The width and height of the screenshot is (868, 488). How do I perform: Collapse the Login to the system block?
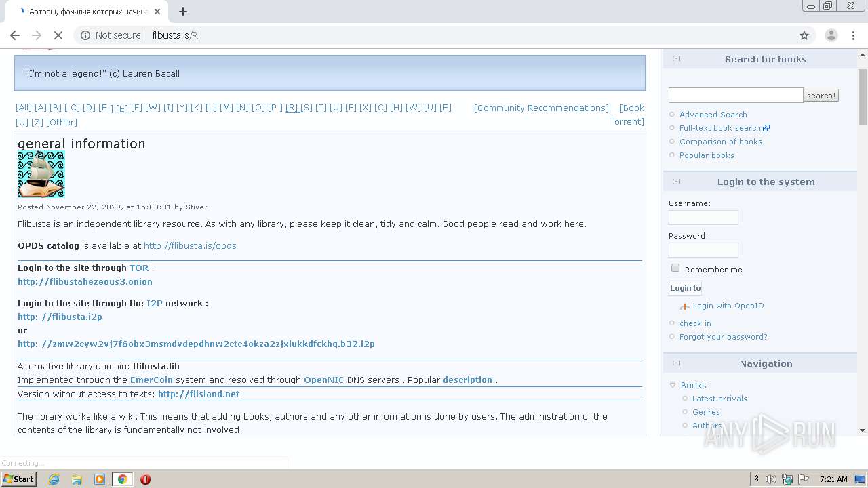pyautogui.click(x=676, y=182)
